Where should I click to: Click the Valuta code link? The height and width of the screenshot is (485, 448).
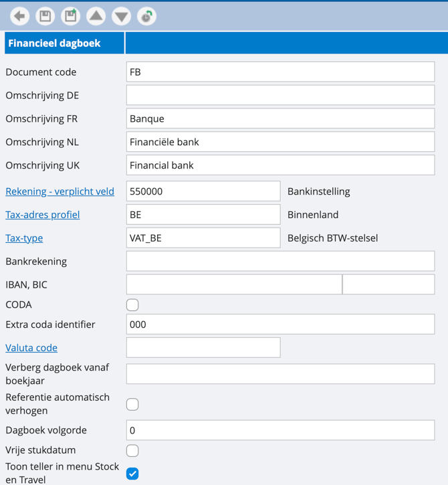tap(31, 348)
